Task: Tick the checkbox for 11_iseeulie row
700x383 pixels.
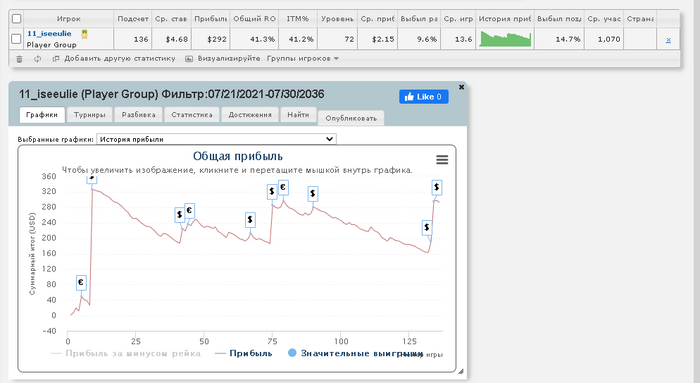Action: [x=16, y=39]
